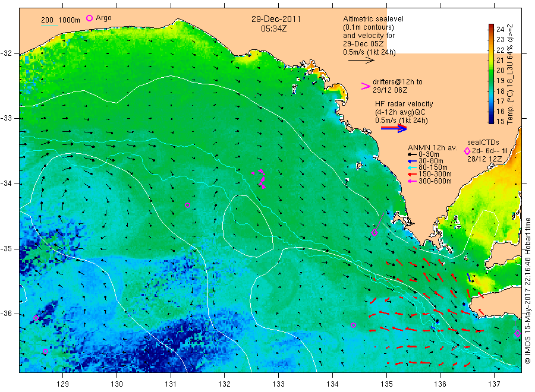This screenshot has height=392, width=535.
Task: Click the '28/12 12Z' sealCTD time text
Action: [x=484, y=159]
